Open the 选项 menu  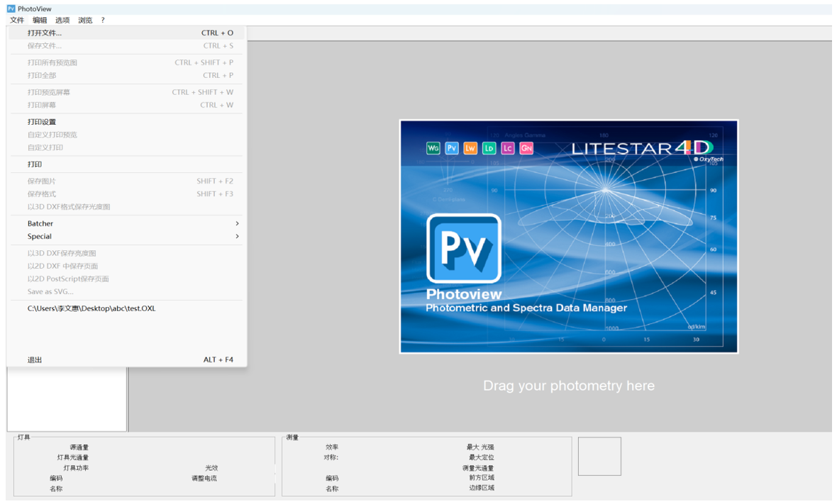pyautogui.click(x=62, y=20)
